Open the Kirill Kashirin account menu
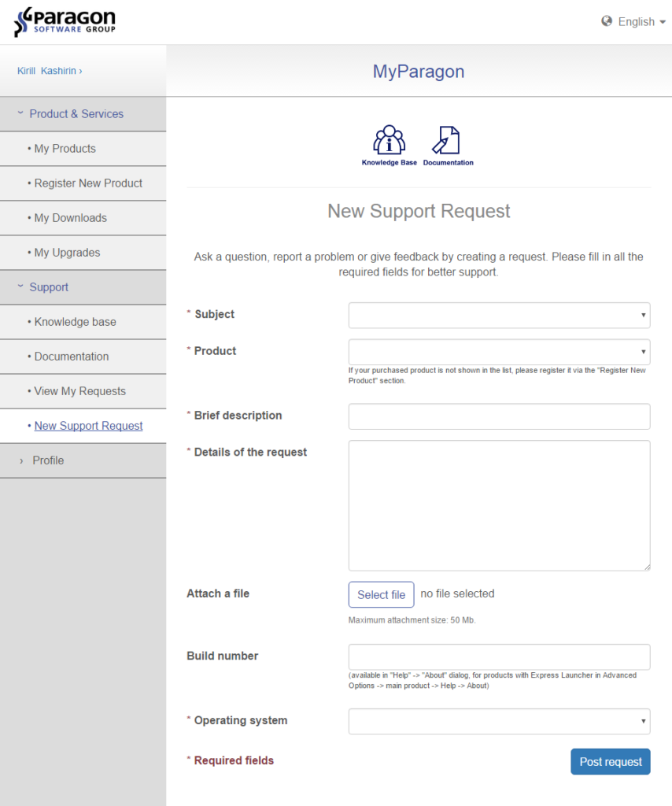The image size is (672, 806). coord(49,70)
